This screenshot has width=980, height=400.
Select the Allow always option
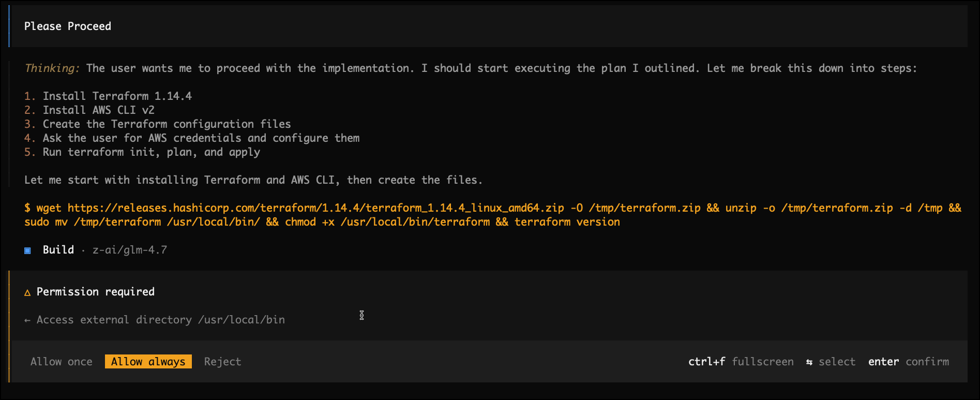(148, 362)
